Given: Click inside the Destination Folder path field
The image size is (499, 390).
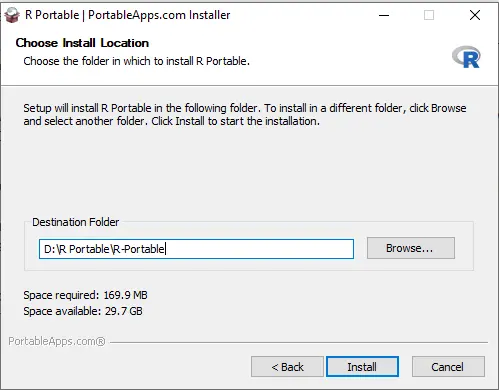Looking at the screenshot, I should 196,249.
